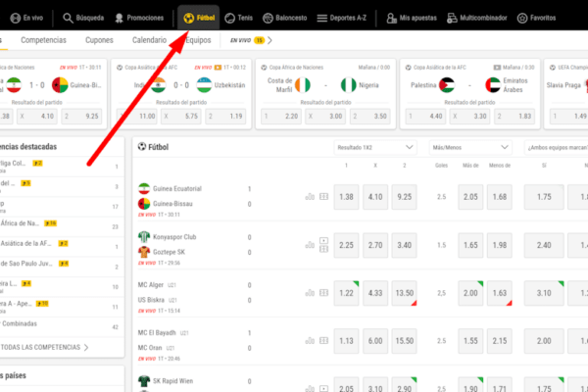Click the Favoritos star icon
588x392 pixels.
tap(522, 18)
